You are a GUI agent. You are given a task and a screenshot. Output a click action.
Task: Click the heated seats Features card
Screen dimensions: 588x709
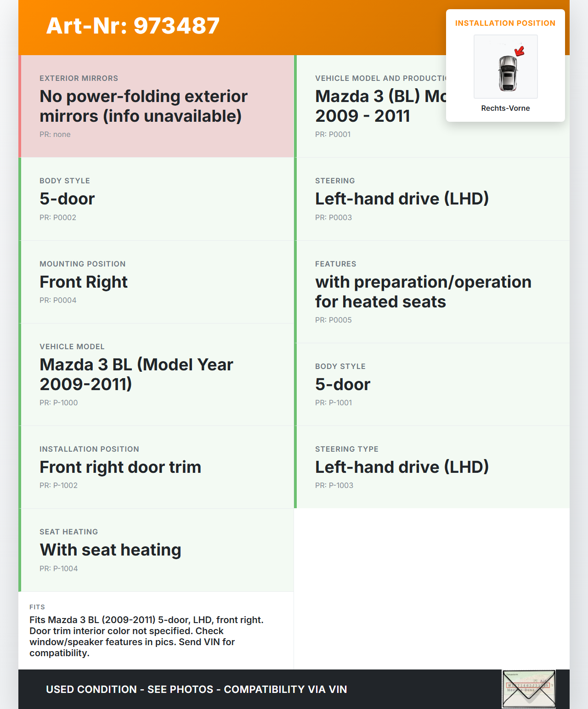click(432, 292)
